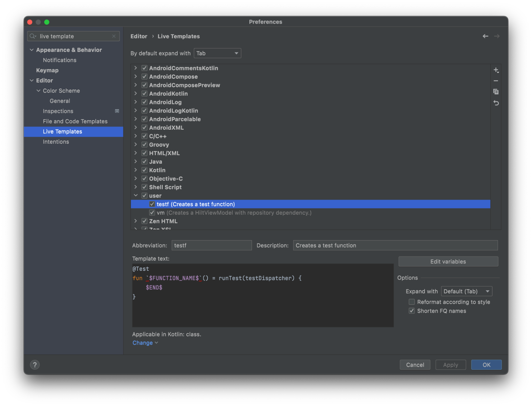The height and width of the screenshot is (406, 532).
Task: Click inside the Template text editor
Action: tap(263, 295)
